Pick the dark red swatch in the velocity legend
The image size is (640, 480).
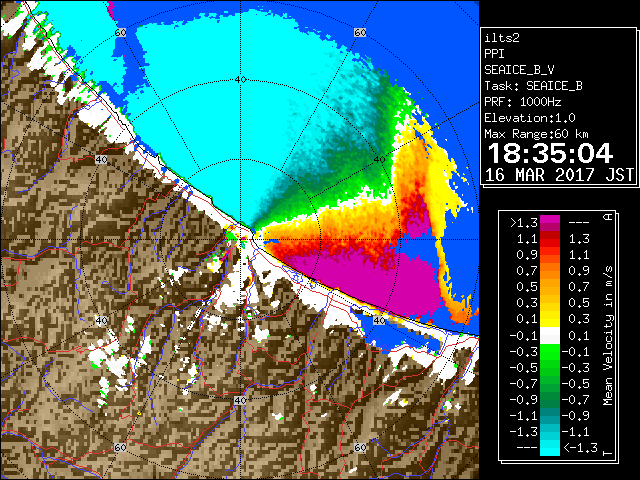(550, 237)
